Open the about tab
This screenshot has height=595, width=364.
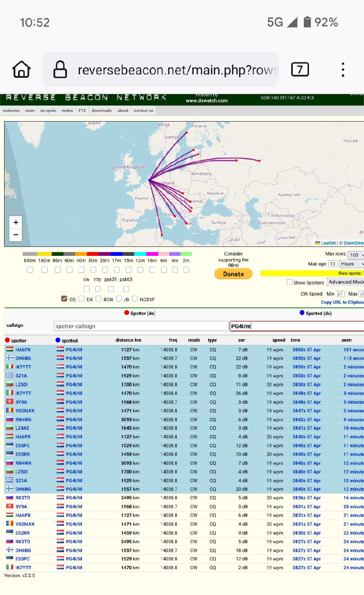[123, 110]
